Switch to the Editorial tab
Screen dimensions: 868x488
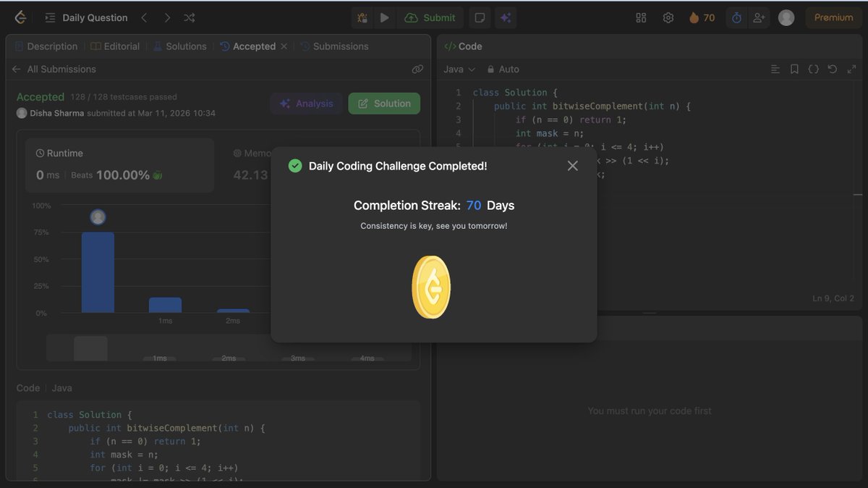(x=115, y=46)
